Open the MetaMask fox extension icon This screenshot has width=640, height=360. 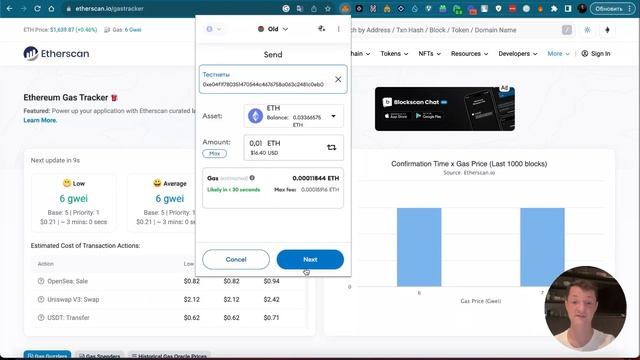coord(345,8)
